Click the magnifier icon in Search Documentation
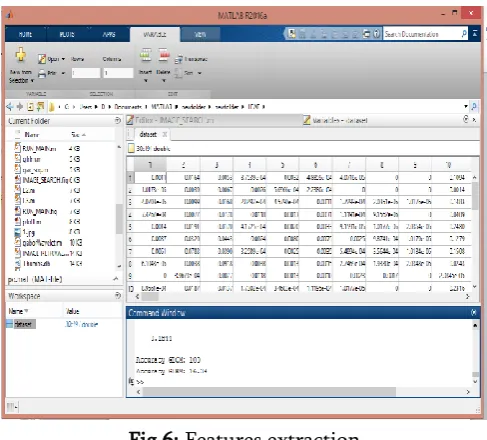Viewport: 487px width, 440px height. click(x=464, y=34)
